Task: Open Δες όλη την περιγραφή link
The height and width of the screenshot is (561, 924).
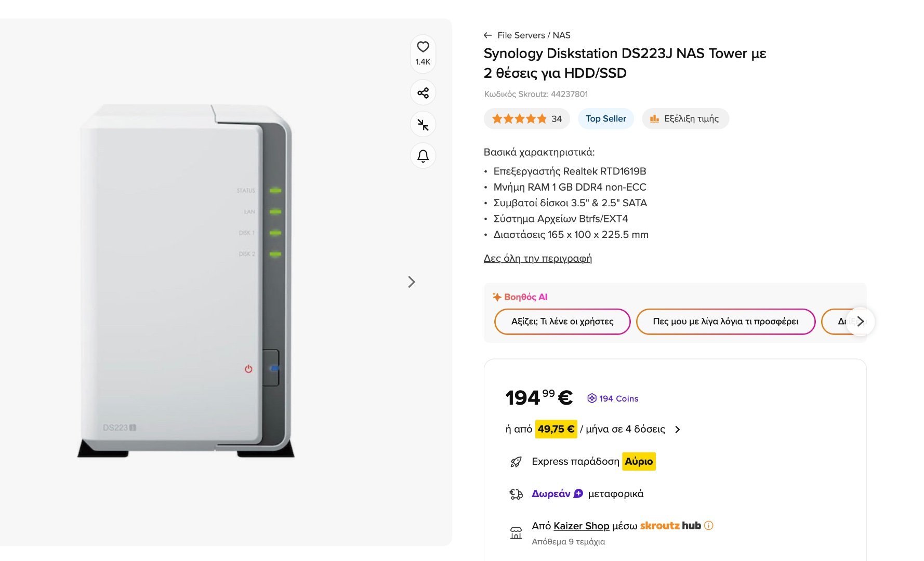Action: pyautogui.click(x=537, y=258)
